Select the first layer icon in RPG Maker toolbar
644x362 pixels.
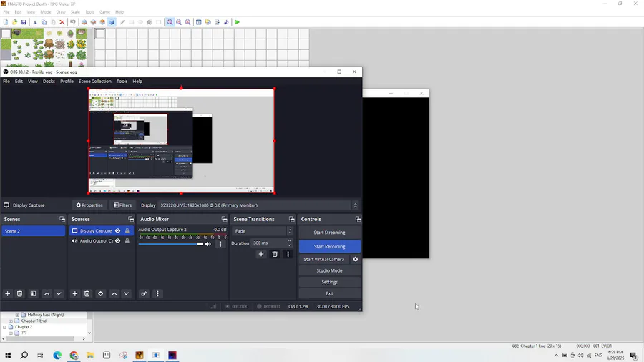[84, 22]
